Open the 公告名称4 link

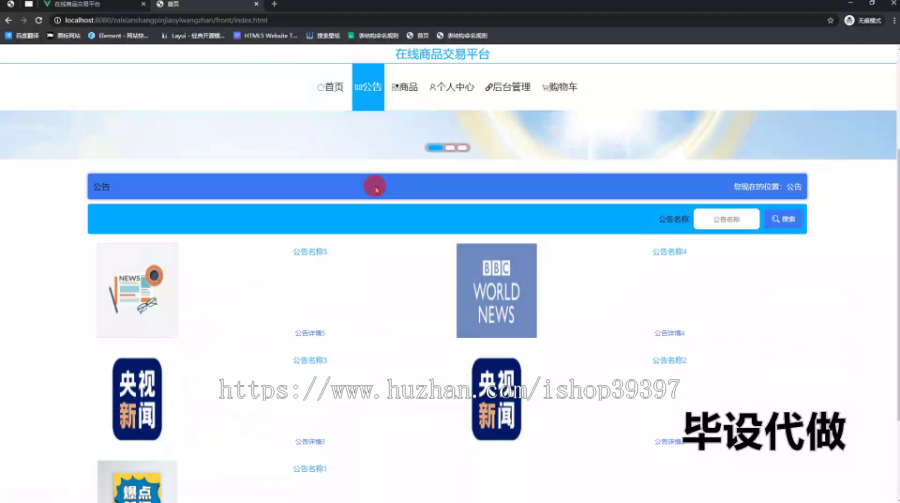click(x=669, y=252)
